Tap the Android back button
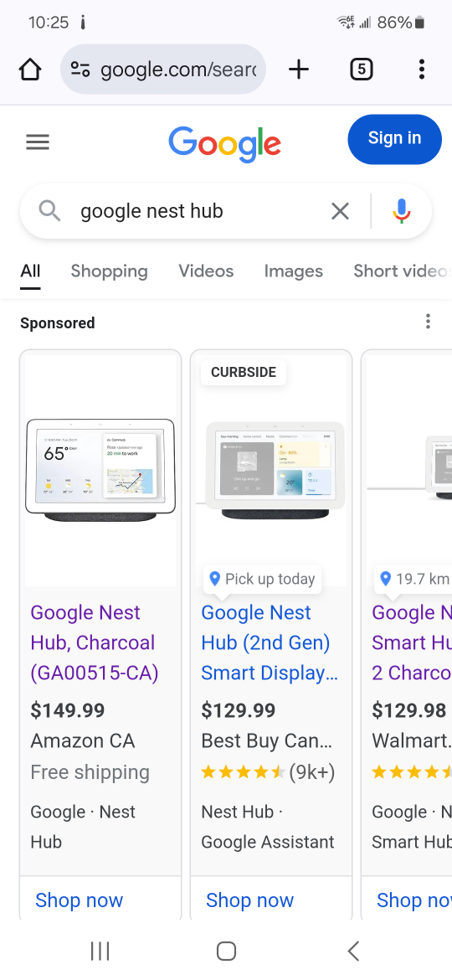Viewport: 452px width, 980px height. click(x=352, y=952)
